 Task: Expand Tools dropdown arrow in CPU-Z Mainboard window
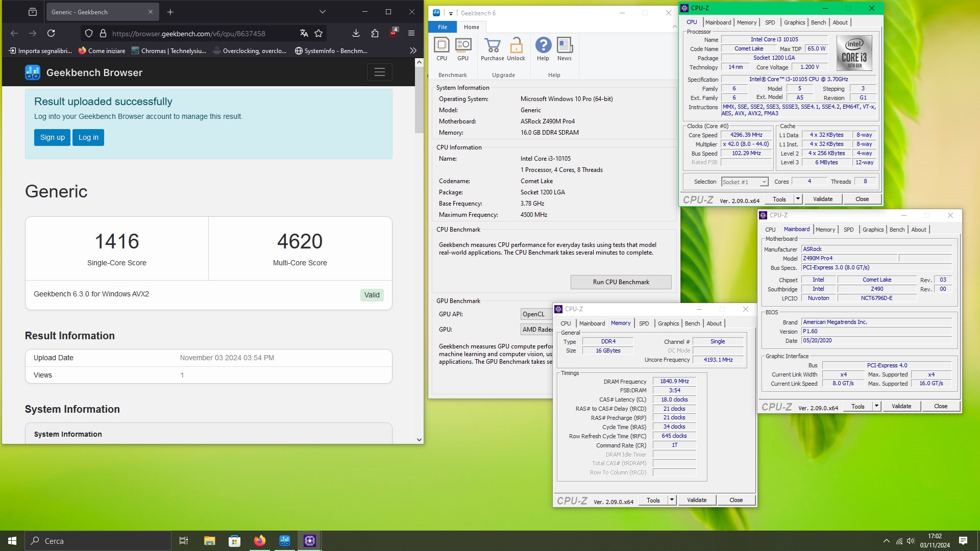pyautogui.click(x=876, y=406)
